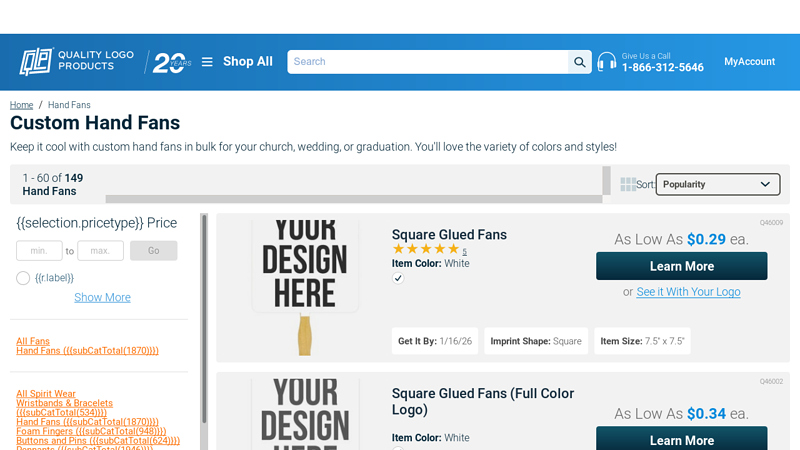
Task: Click into the Search input field
Action: point(428,62)
